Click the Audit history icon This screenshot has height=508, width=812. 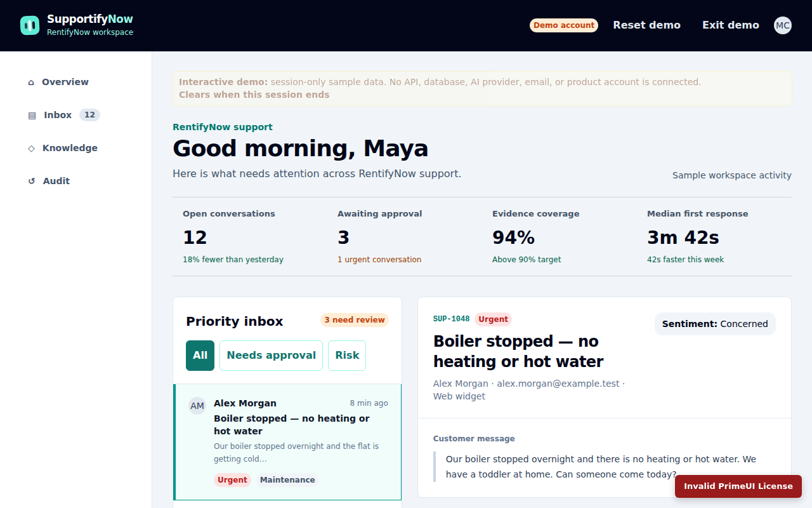pyautogui.click(x=32, y=181)
